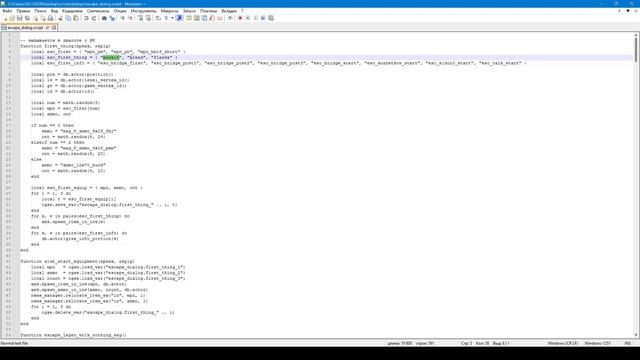Open Find with the binoculars icon
This screenshot has height=360, width=640.
tap(104, 18)
